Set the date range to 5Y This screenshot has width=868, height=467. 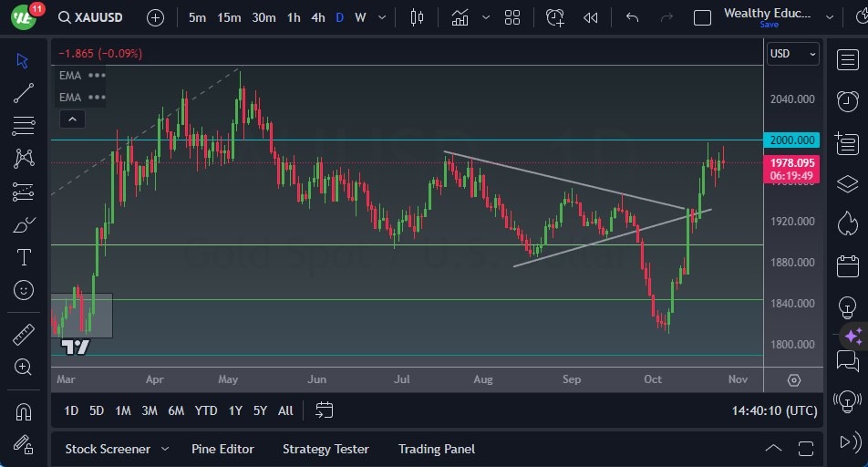[x=260, y=411]
